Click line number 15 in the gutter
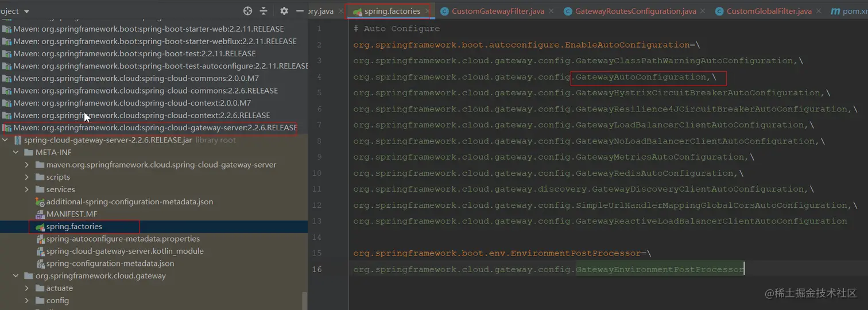 click(317, 253)
